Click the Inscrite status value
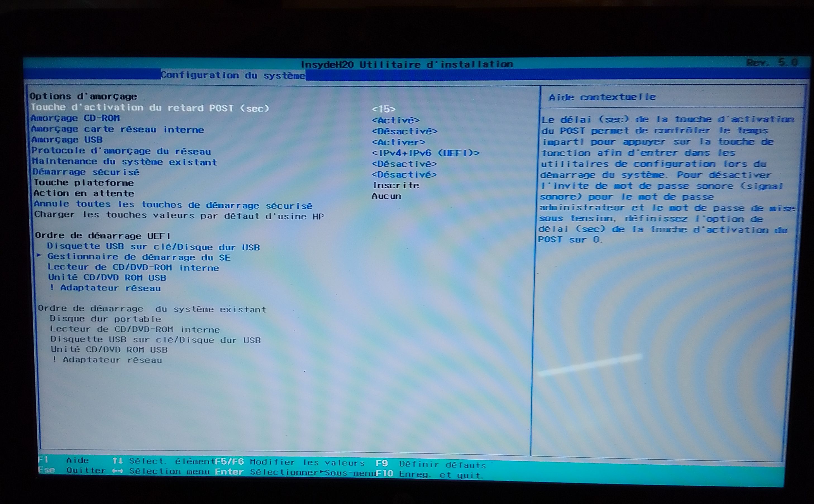 click(x=396, y=185)
